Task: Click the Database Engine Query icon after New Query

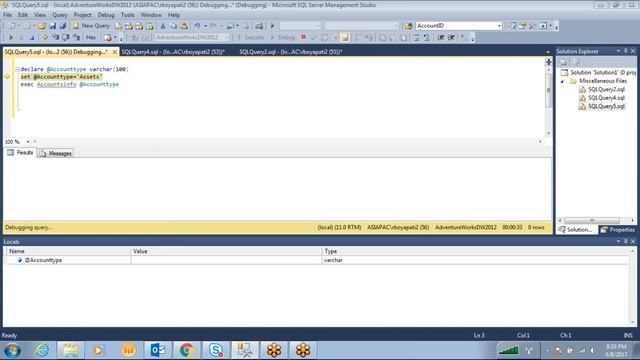Action: (118, 26)
